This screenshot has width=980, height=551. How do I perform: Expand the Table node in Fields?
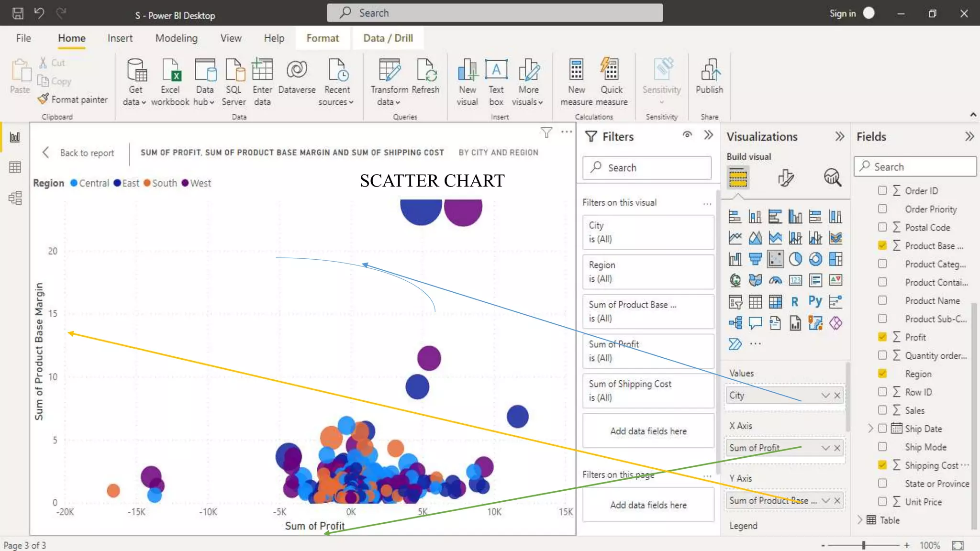[860, 519]
